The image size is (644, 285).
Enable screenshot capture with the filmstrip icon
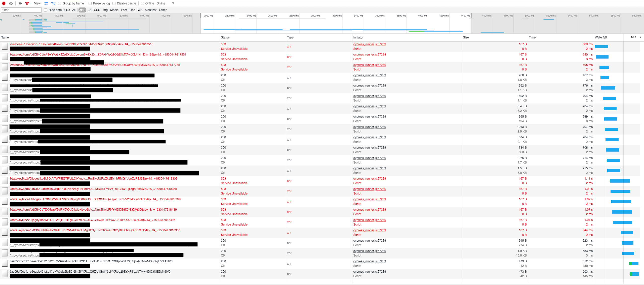[20, 3]
